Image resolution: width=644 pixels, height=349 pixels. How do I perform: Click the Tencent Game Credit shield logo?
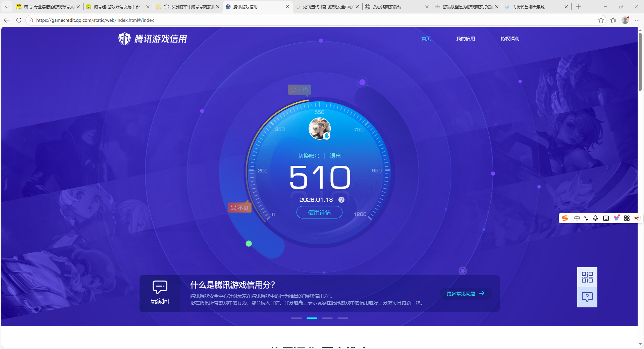pos(124,39)
